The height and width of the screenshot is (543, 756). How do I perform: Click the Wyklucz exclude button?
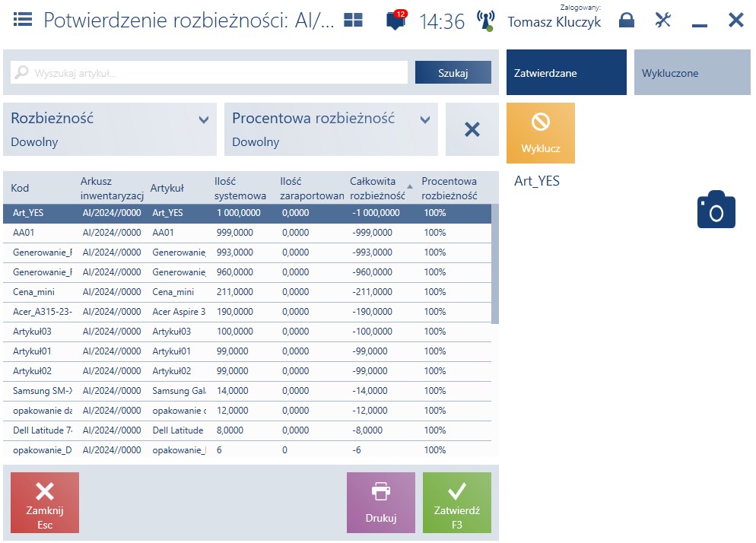(541, 133)
